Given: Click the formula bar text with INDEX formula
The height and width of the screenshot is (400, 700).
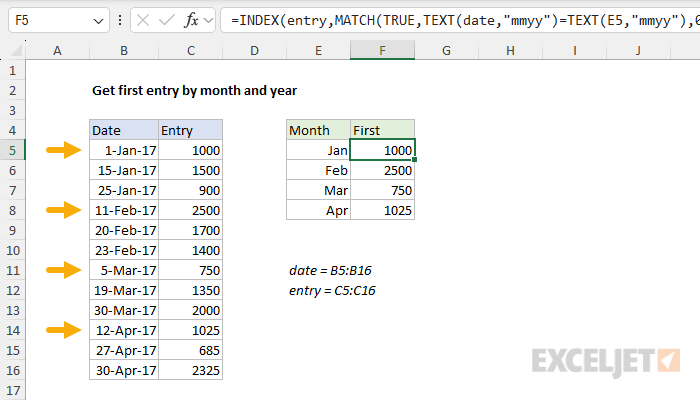Looking at the screenshot, I should (464, 21).
